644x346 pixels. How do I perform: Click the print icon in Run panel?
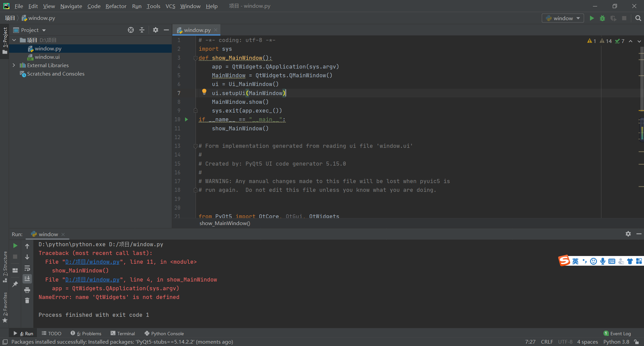pyautogui.click(x=27, y=290)
